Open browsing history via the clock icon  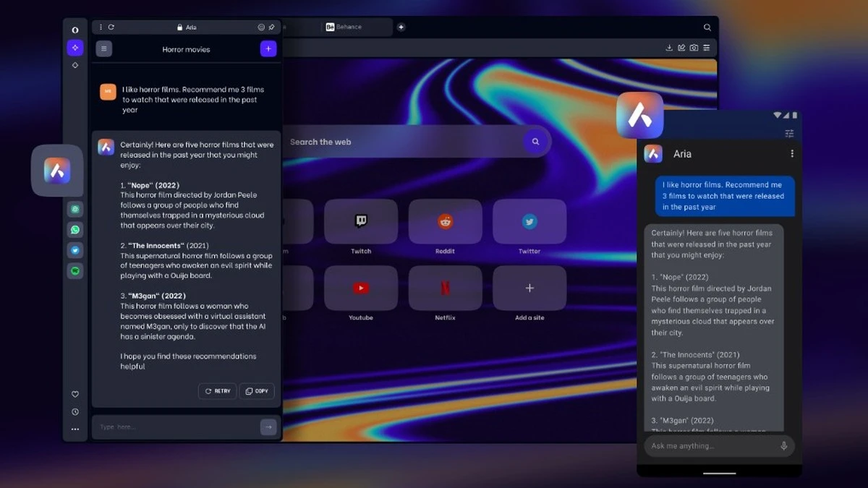pyautogui.click(x=75, y=412)
